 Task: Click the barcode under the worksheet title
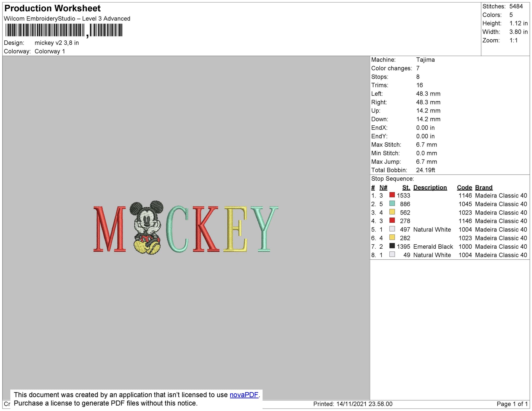click(x=63, y=30)
